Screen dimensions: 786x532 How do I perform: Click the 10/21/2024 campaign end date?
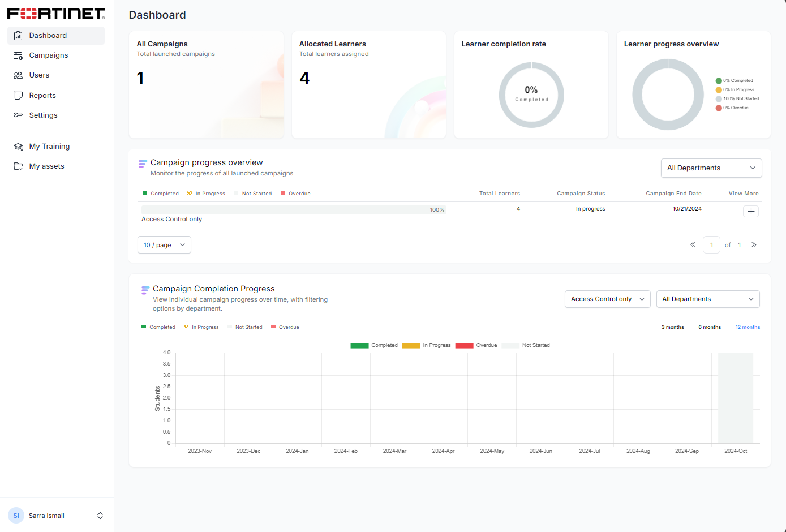687,209
